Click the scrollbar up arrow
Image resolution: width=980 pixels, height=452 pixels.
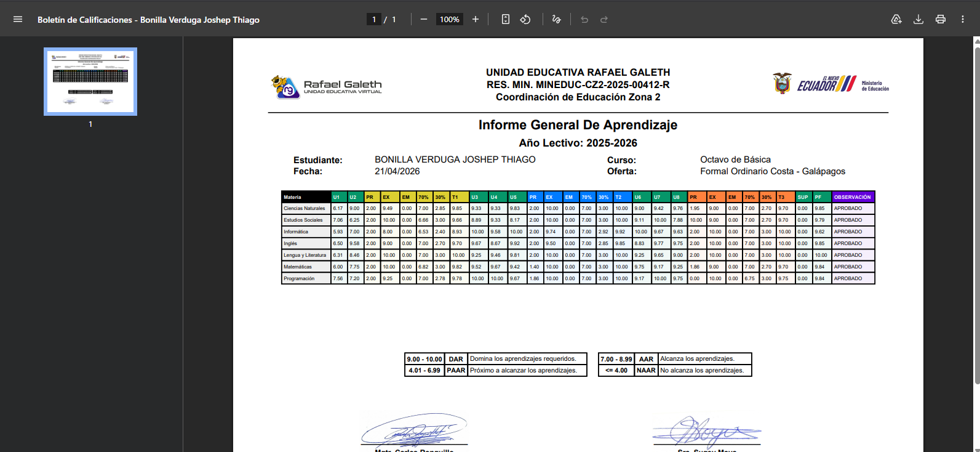point(976,41)
